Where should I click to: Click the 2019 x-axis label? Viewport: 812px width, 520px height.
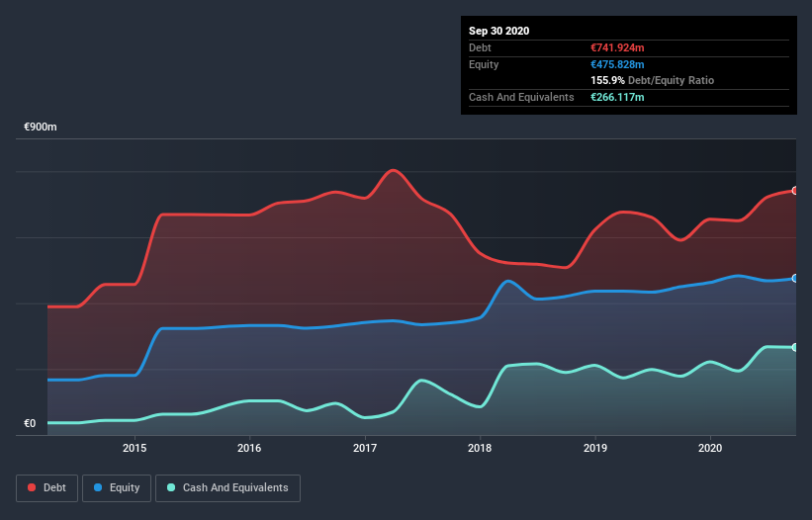(x=595, y=448)
